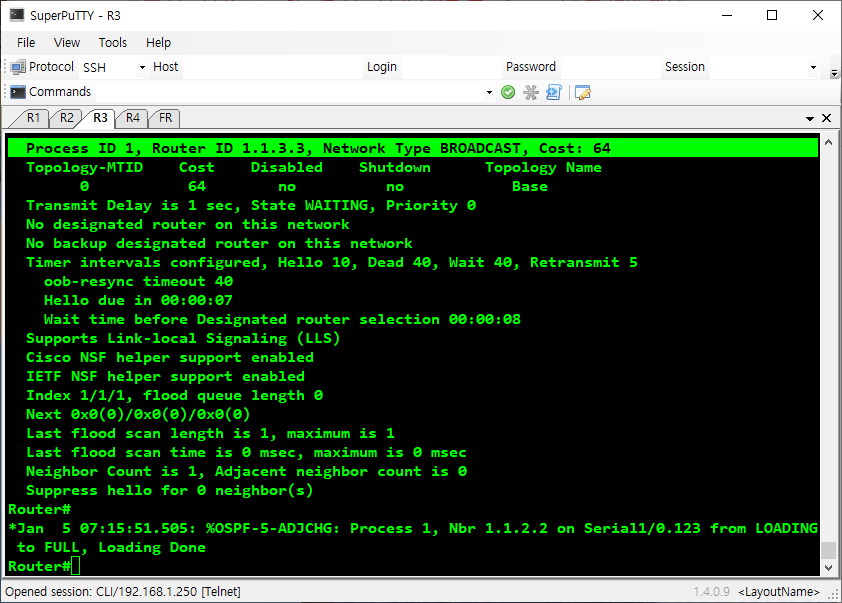Screen dimensions: 842x603
Task: Click the SuperPuTTY title bar app icon
Action: 17,15
